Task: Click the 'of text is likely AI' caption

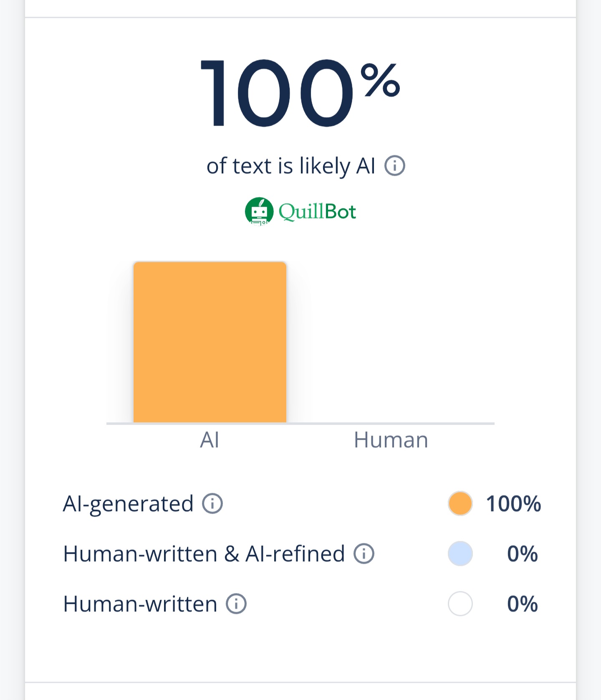Action: (291, 166)
